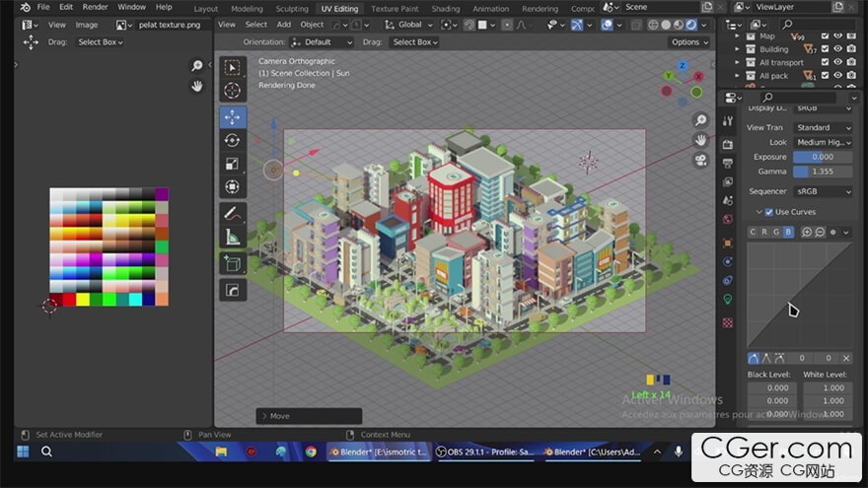This screenshot has height=488, width=868.
Task: Open the Render menu
Action: pos(96,7)
